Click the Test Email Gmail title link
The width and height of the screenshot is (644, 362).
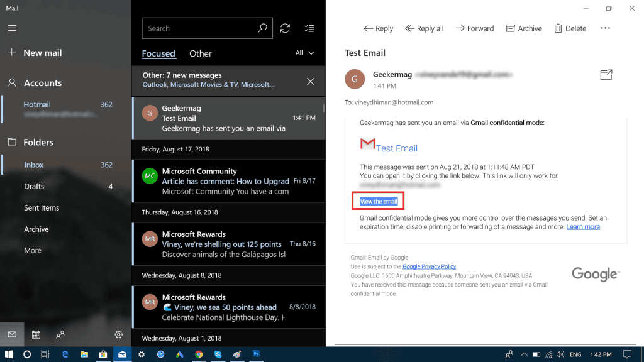[397, 148]
